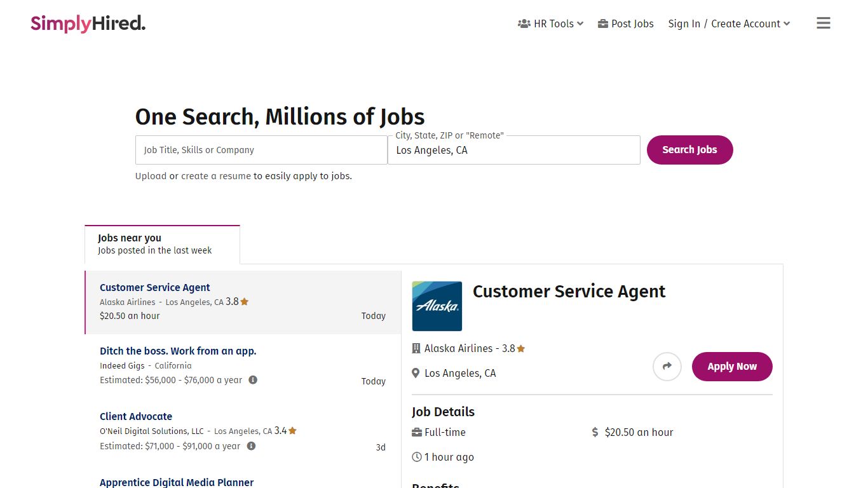
Task: Click the Post Jobs briefcase icon
Action: coord(603,24)
